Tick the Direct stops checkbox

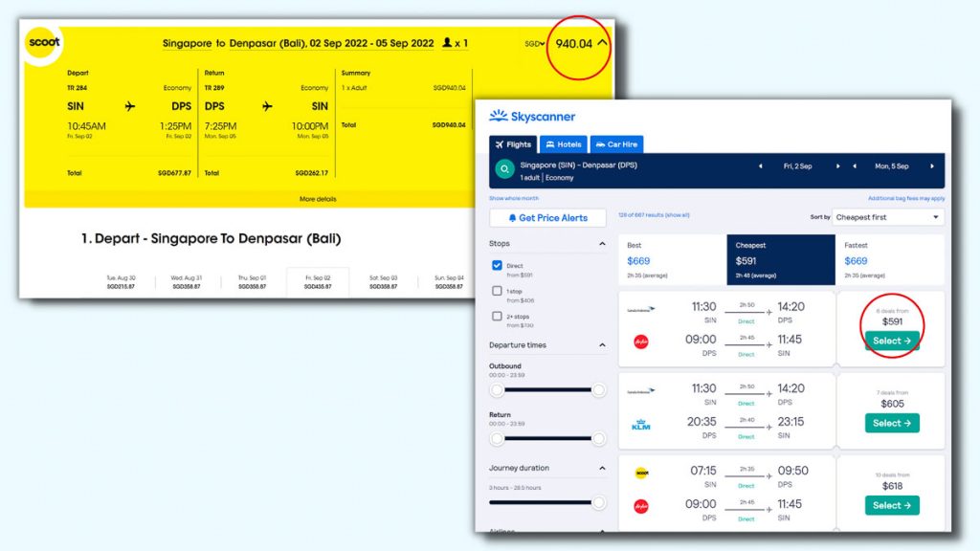pyautogui.click(x=497, y=266)
